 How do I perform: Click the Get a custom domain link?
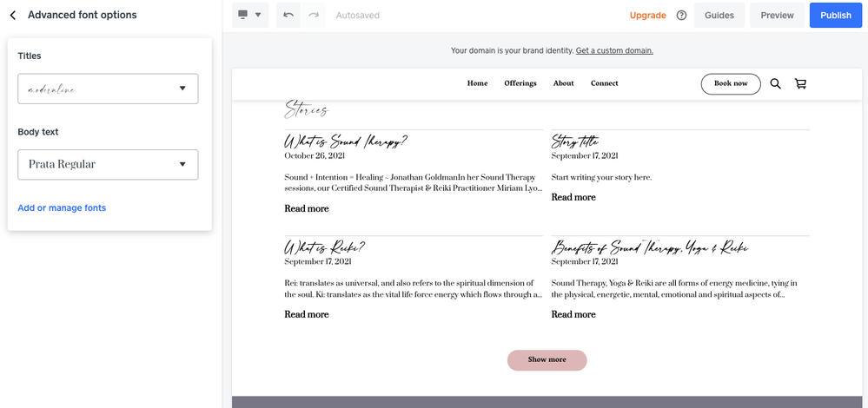[614, 50]
